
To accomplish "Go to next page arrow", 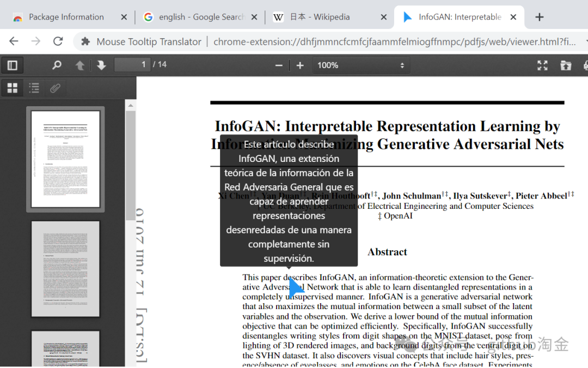I will [x=101, y=65].
